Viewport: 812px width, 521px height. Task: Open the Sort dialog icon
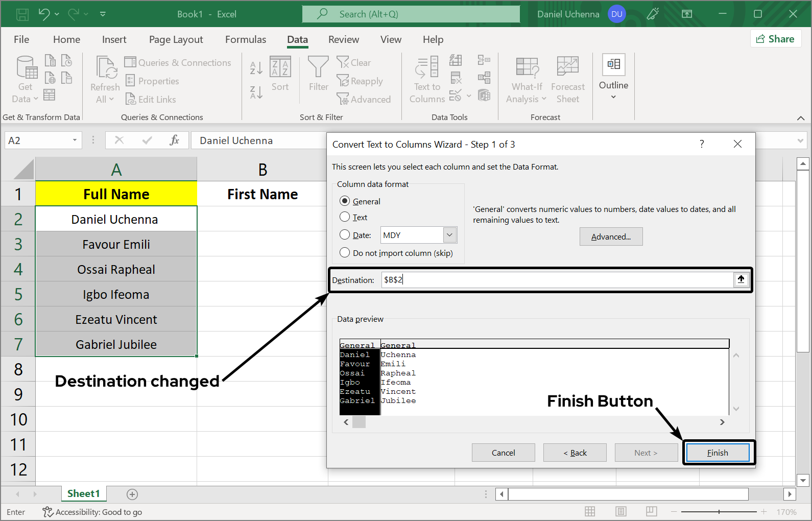point(280,67)
